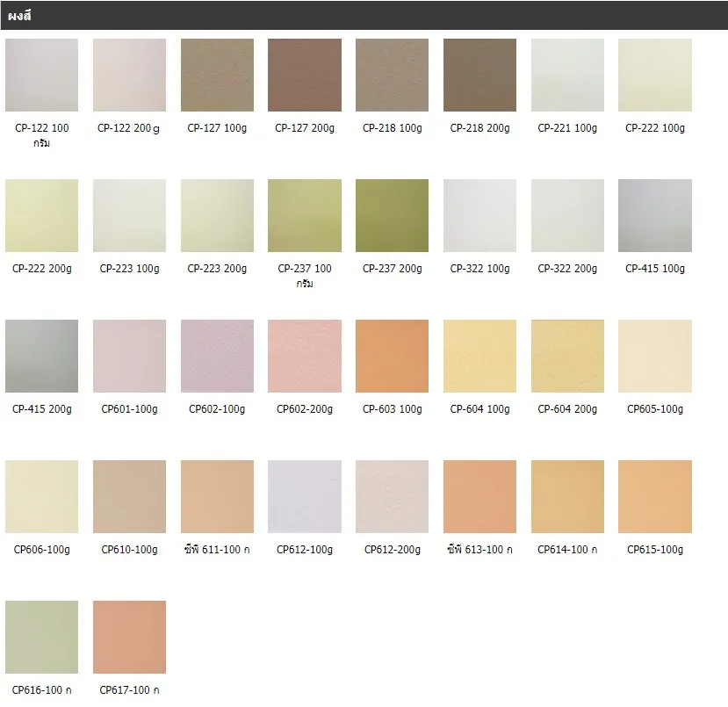Choose the CP602-100g swatch
This screenshot has height=707, width=728.
pyautogui.click(x=217, y=356)
